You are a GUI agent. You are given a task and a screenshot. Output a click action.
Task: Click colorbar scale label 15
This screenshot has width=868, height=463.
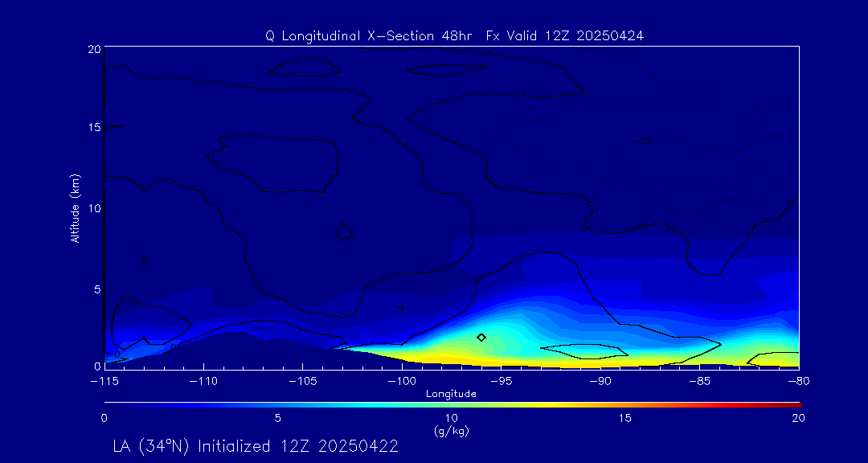(x=624, y=419)
